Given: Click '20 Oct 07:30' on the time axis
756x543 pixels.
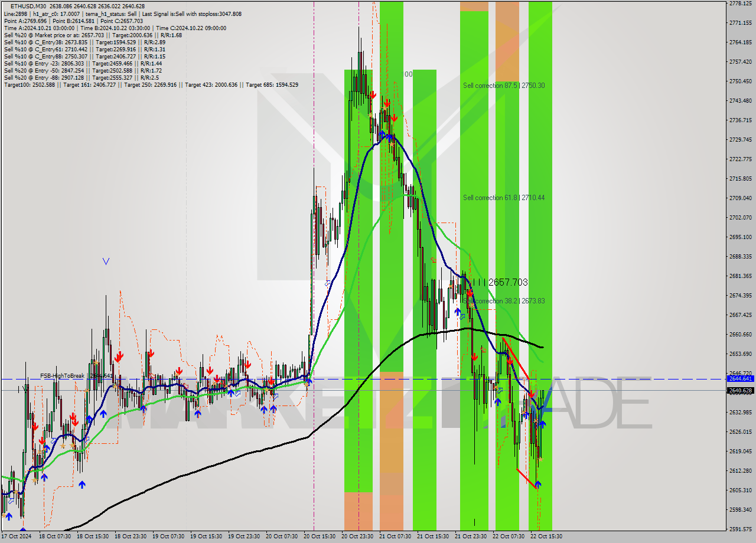Looking at the screenshot, I should (x=282, y=537).
